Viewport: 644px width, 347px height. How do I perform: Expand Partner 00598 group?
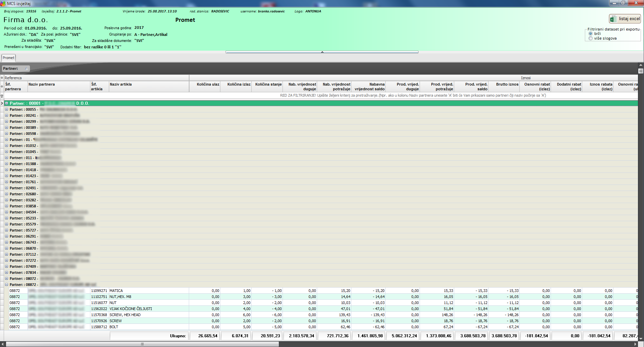pos(6,134)
